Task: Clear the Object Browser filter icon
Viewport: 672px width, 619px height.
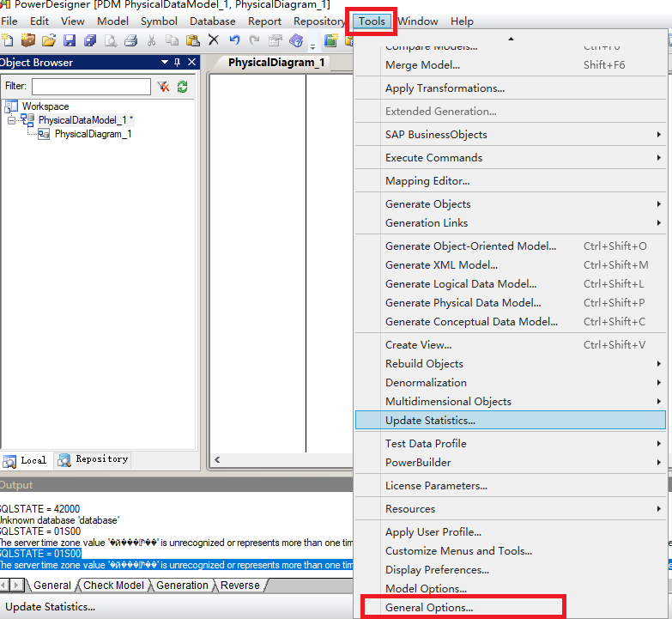Action: pyautogui.click(x=163, y=87)
